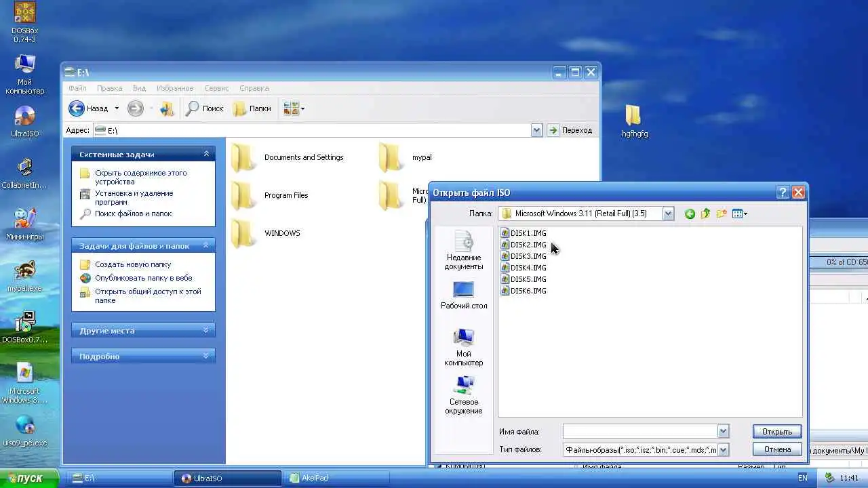Open the Мини-игры desktop icon
The image size is (868, 488).
point(25,225)
